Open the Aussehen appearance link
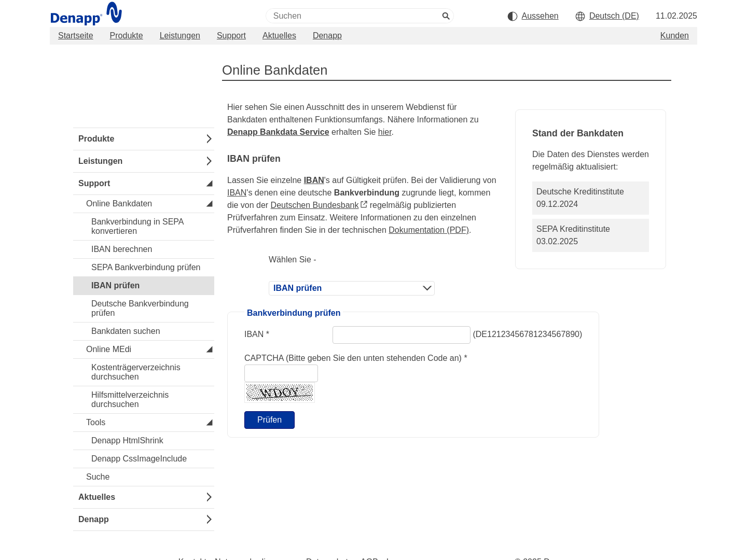 [x=540, y=16]
